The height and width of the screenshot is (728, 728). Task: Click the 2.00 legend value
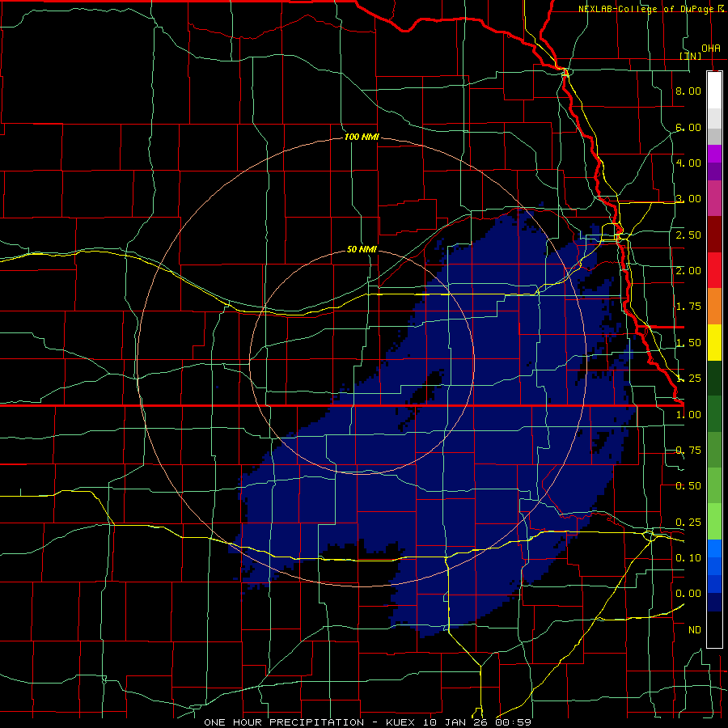[688, 271]
